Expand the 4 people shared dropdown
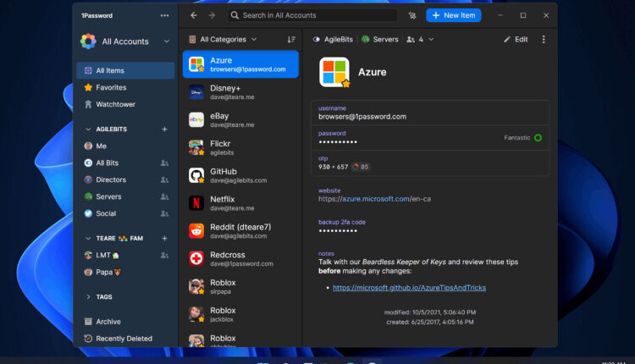The height and width of the screenshot is (364, 635). [x=420, y=39]
